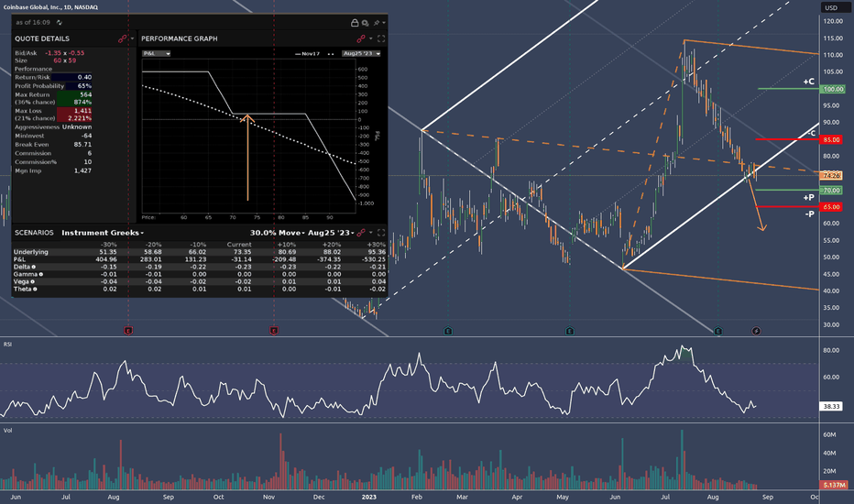Open the Instrument Greeks dropdown
854x504 pixels.
click(103, 233)
